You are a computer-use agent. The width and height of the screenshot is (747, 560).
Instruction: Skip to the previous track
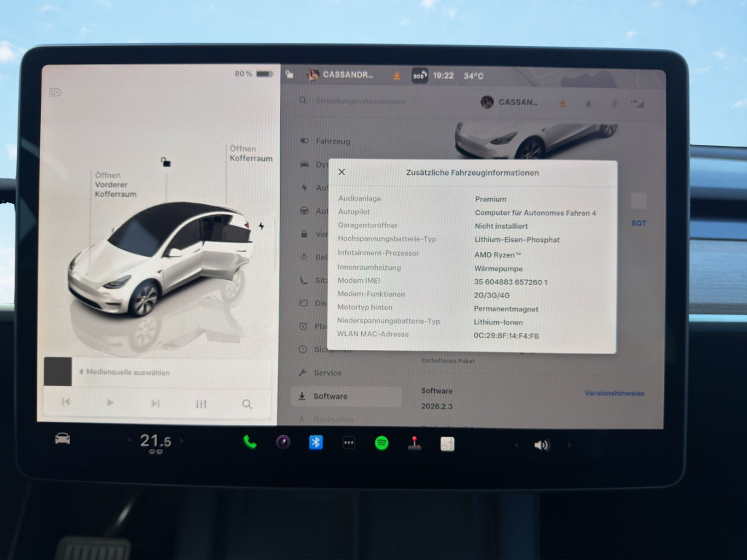coord(66,402)
